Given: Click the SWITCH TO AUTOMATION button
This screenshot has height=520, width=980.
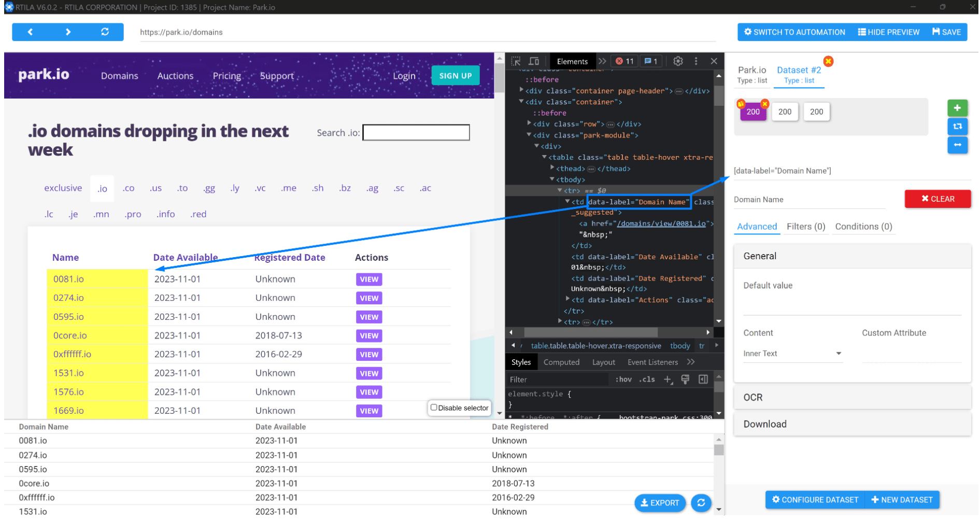Looking at the screenshot, I should 794,32.
